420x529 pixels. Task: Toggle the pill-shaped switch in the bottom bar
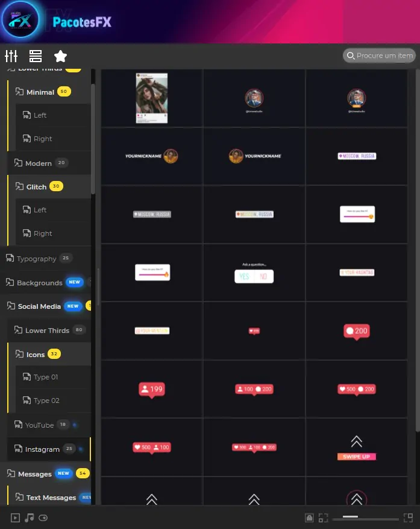tap(43, 518)
